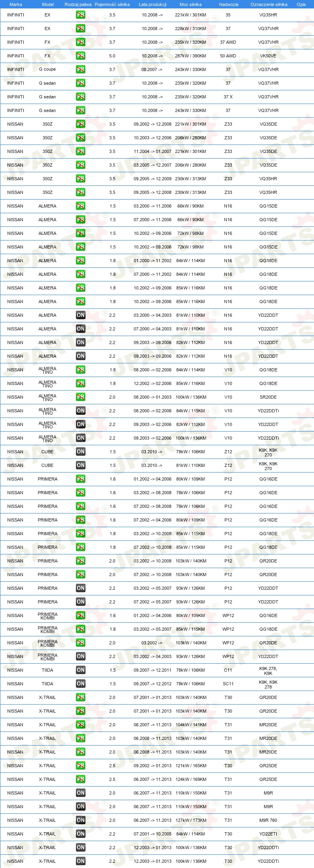The image size is (314, 868).
Task: Select production years 07.2001 -> 10.2005
Action: (153, 834)
